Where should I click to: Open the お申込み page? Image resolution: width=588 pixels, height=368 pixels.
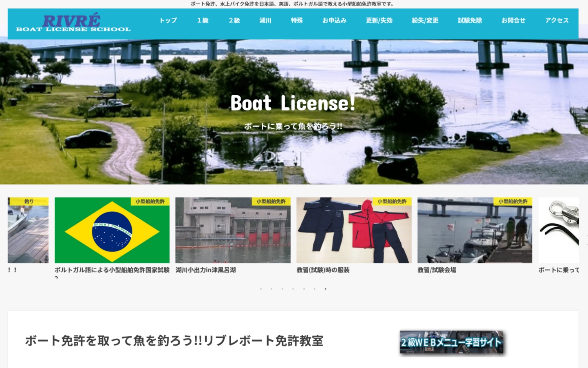pos(334,20)
